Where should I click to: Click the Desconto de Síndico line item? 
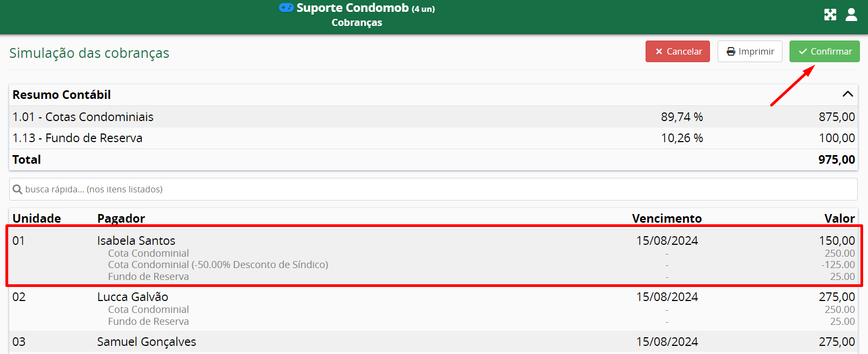218,265
